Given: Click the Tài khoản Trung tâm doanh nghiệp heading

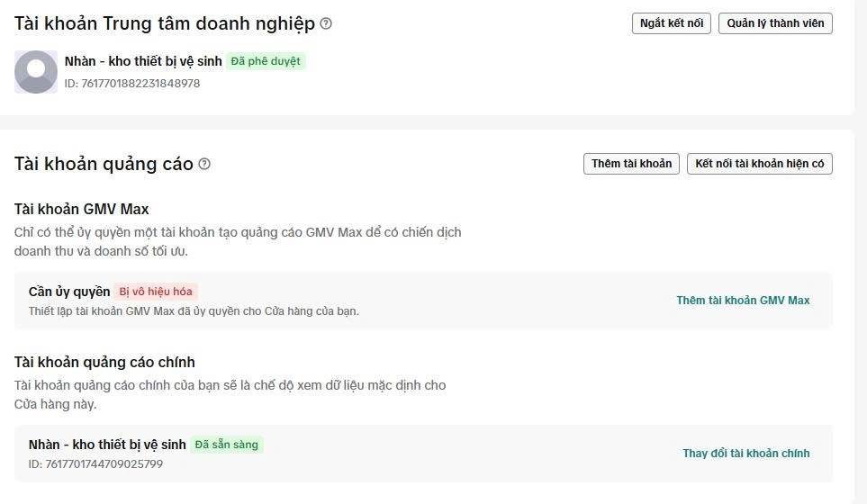Looking at the screenshot, I should (165, 23).
